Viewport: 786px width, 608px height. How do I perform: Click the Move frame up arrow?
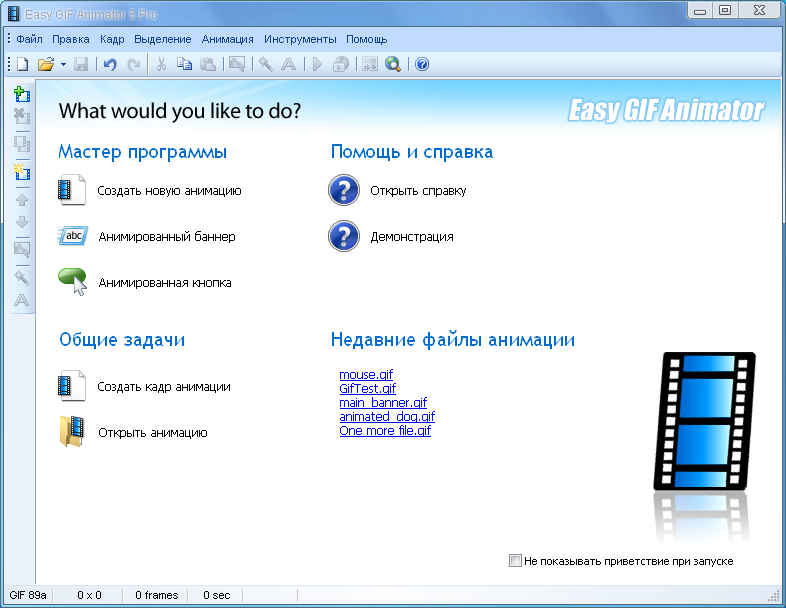22,200
